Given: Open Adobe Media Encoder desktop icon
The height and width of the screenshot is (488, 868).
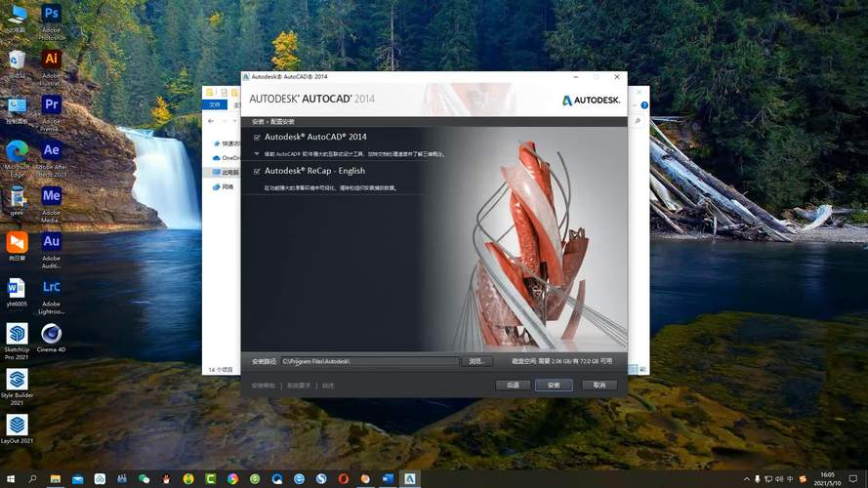Looking at the screenshot, I should click(x=52, y=196).
